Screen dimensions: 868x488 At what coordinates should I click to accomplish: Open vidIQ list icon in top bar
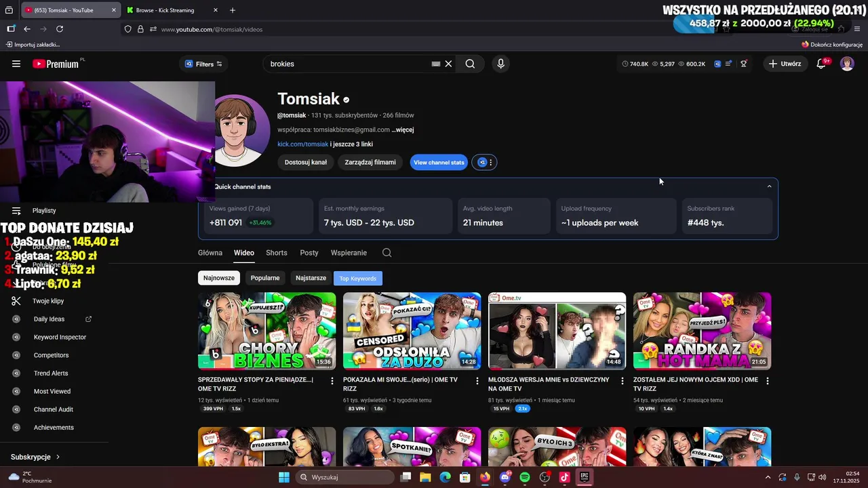(x=729, y=64)
